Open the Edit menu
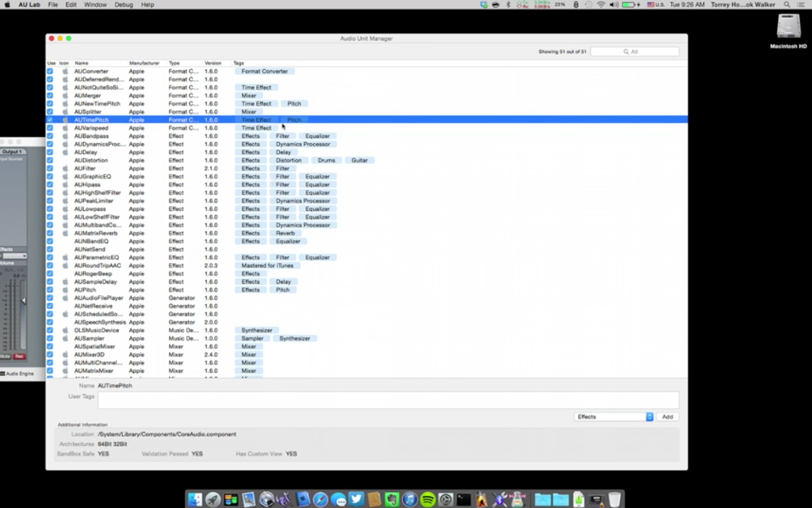This screenshot has width=812, height=508. tap(71, 5)
